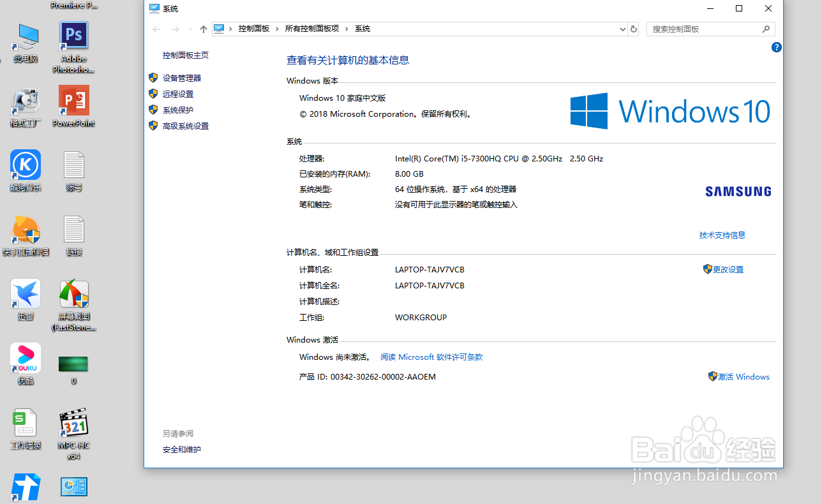Click the Windows 10 家庭中文版 text
822x504 pixels.
point(343,98)
